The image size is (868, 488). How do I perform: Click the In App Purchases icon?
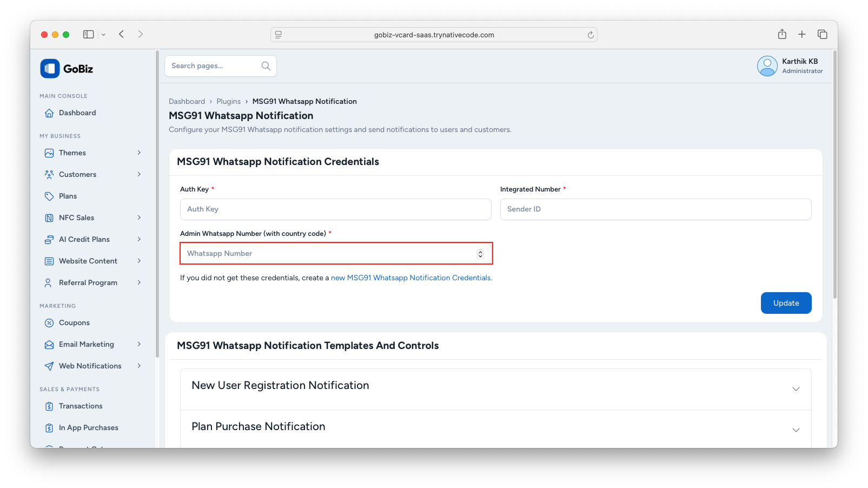pyautogui.click(x=49, y=428)
